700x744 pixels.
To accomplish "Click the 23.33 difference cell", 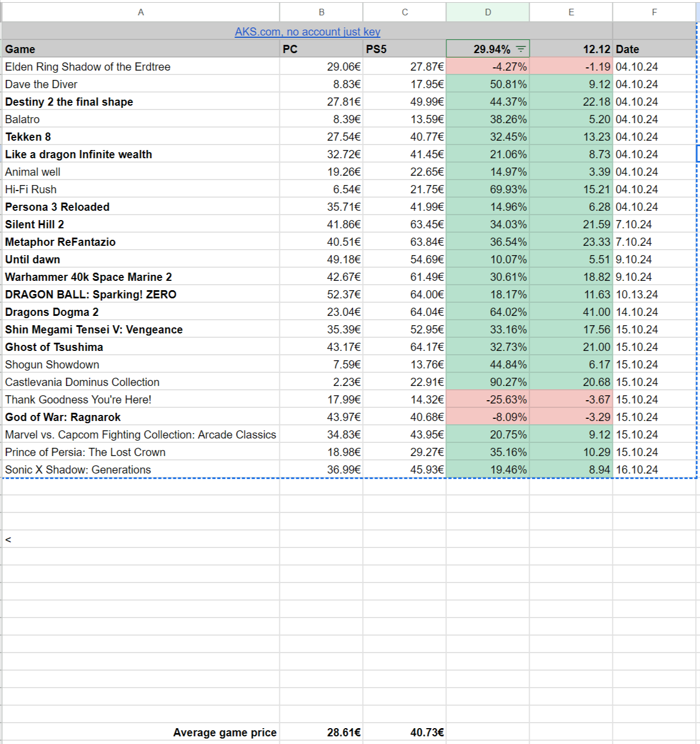I will 571,242.
